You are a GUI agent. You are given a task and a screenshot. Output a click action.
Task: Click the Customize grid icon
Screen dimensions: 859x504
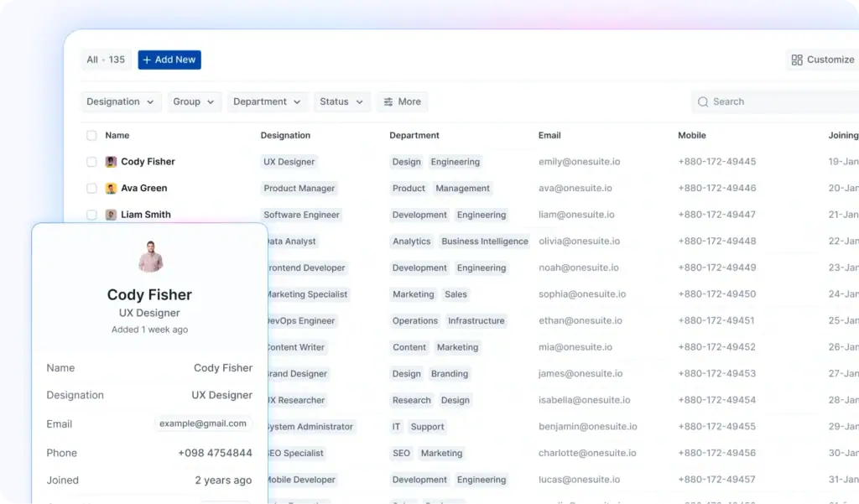[x=797, y=60]
